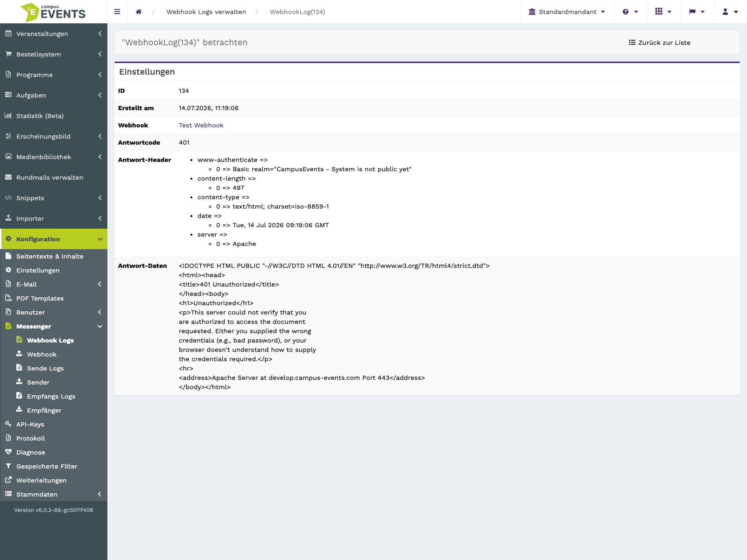The width and height of the screenshot is (747, 560).
Task: Open Medienbibliothek in sidebar
Action: 43,157
